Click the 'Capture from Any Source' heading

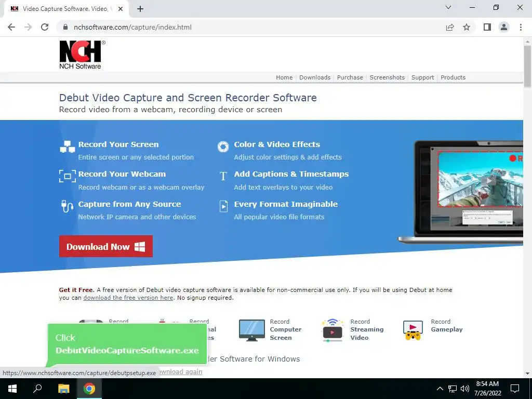[129, 204]
